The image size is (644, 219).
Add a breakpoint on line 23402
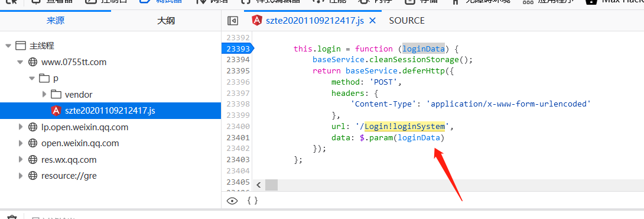238,148
